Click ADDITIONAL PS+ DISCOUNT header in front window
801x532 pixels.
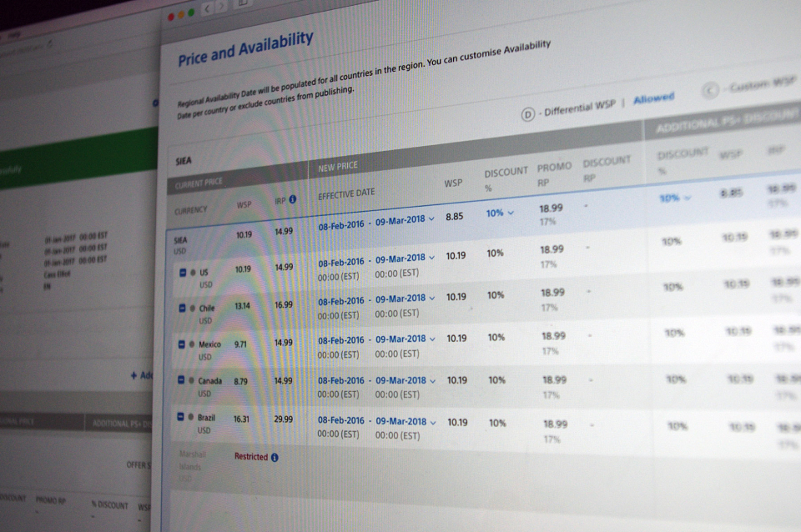[x=727, y=120]
